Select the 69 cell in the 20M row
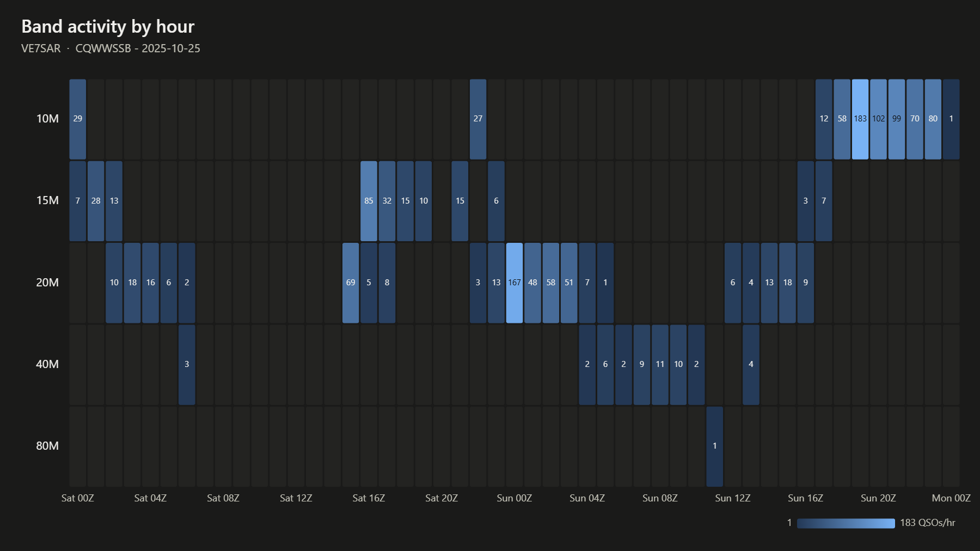The image size is (980, 551). 351,283
